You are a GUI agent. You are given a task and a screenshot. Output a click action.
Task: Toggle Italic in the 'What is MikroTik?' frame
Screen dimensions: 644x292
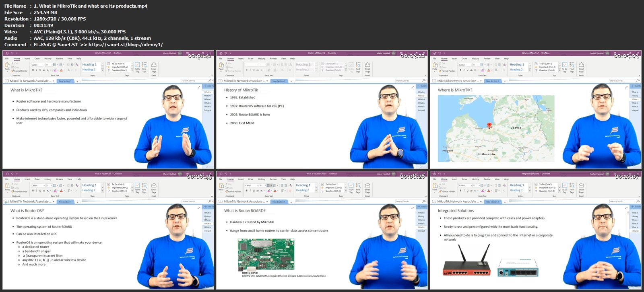(x=37, y=70)
